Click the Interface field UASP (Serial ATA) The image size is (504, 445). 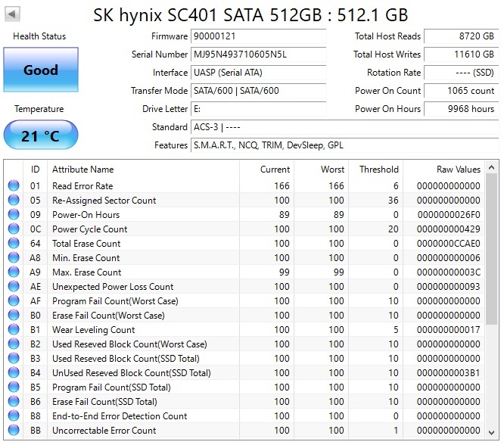pyautogui.click(x=258, y=73)
